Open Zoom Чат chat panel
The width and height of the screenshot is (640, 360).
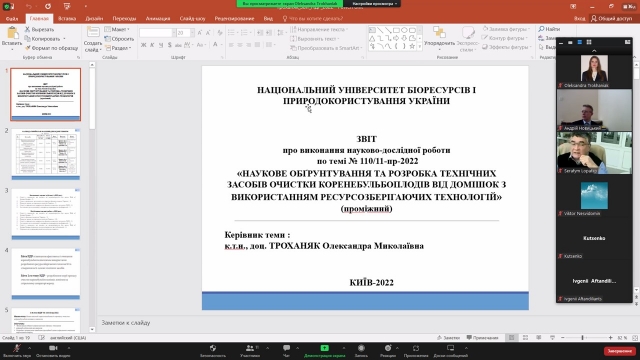tap(287, 350)
